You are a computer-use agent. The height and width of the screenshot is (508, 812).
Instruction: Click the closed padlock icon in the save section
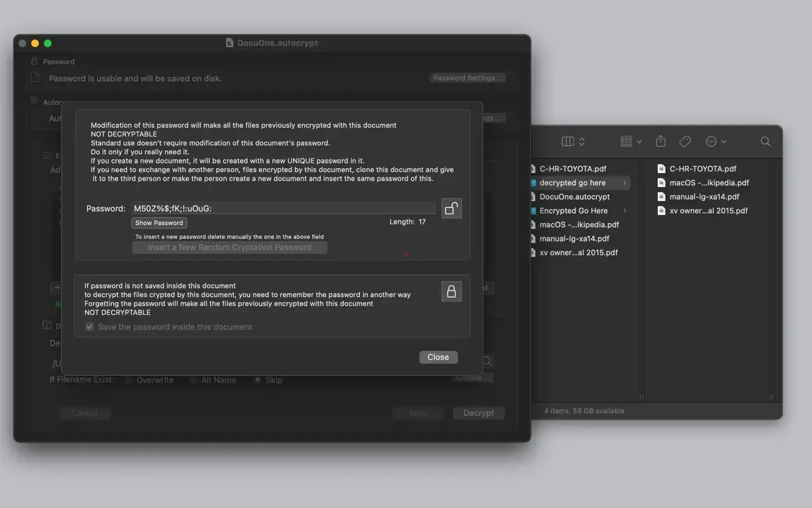(x=451, y=291)
